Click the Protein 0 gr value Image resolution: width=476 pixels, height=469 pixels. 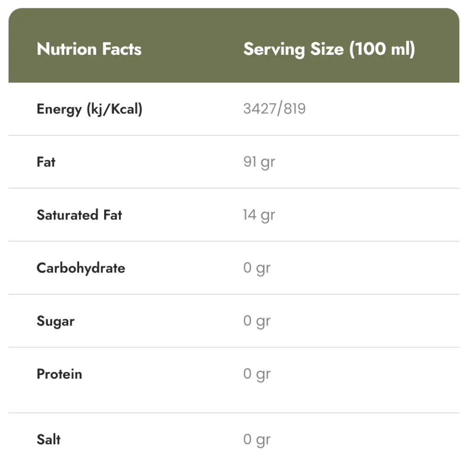257,374
